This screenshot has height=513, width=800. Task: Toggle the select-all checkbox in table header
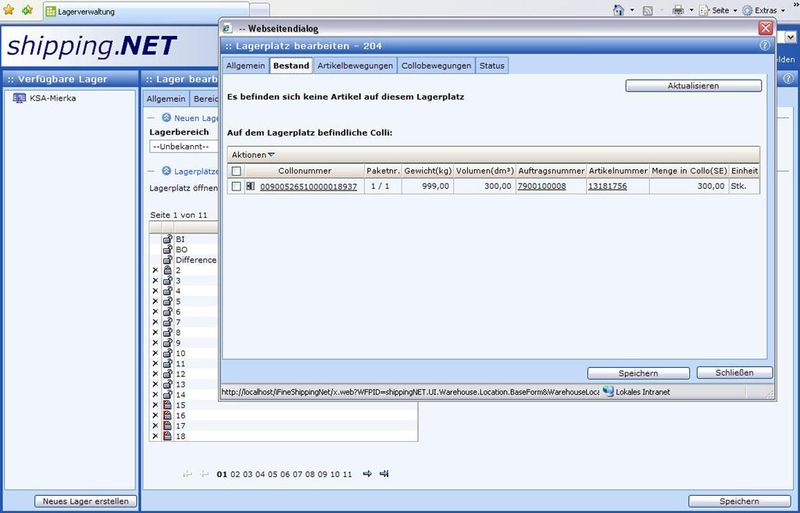point(236,171)
